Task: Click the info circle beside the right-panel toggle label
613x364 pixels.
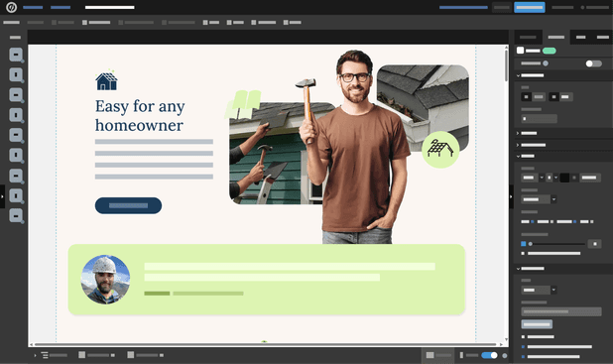Action: click(546, 63)
